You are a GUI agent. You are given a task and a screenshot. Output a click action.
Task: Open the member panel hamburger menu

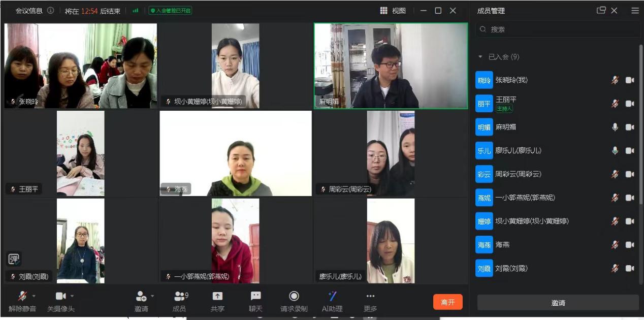coord(635,10)
